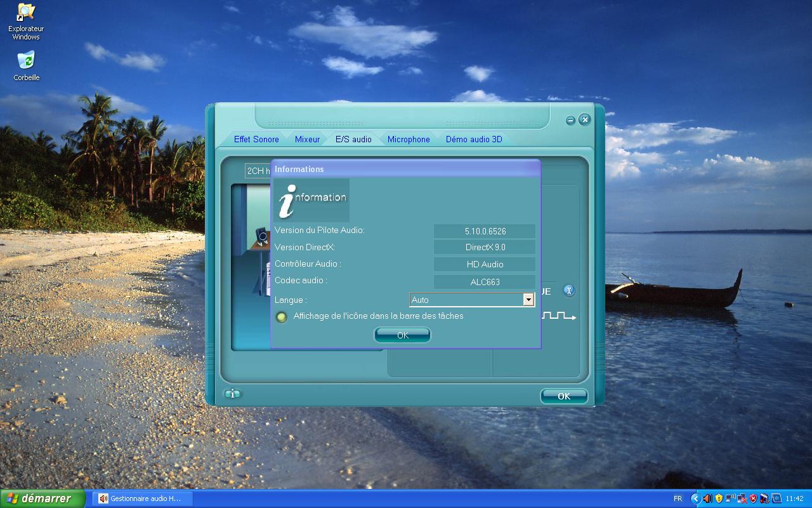812x508 pixels.
Task: Click the red shield alert tray icon
Action: coord(753,498)
